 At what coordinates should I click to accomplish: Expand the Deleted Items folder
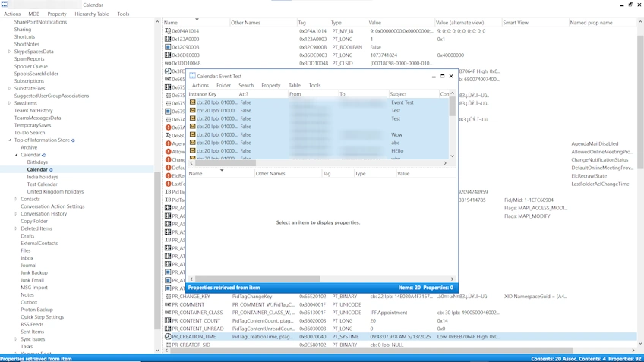(x=16, y=228)
